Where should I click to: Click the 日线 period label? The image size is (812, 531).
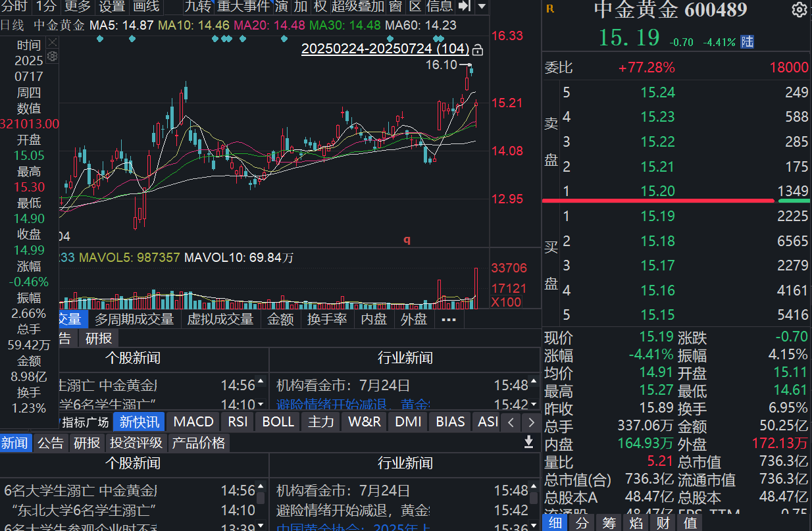coord(13,26)
